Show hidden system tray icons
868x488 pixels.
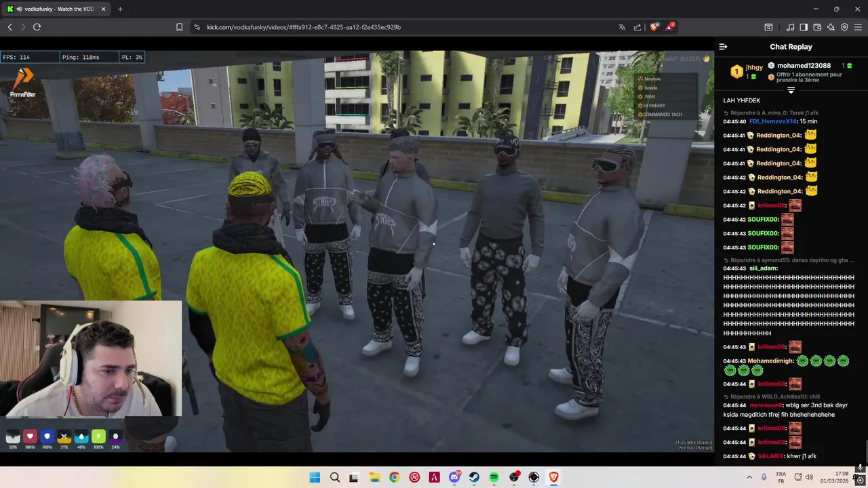pyautogui.click(x=749, y=477)
